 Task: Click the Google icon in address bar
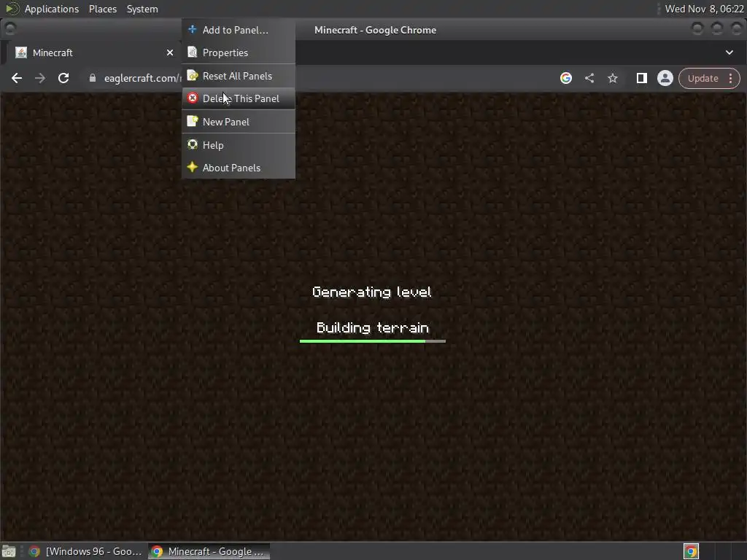[x=566, y=78]
